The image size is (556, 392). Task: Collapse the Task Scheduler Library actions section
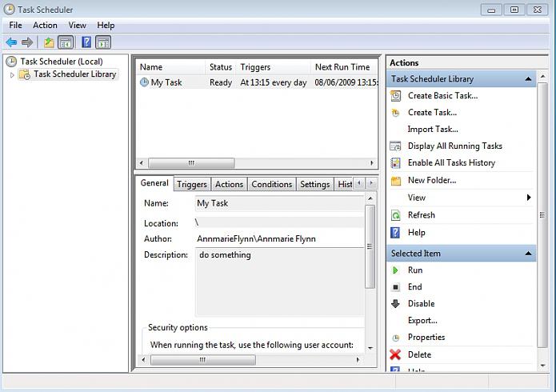(528, 78)
